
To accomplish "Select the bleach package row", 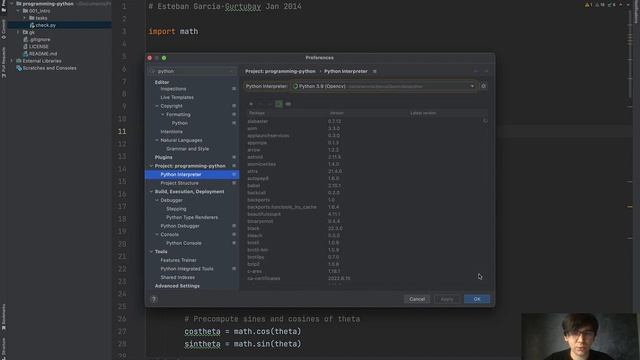I will point(365,236).
